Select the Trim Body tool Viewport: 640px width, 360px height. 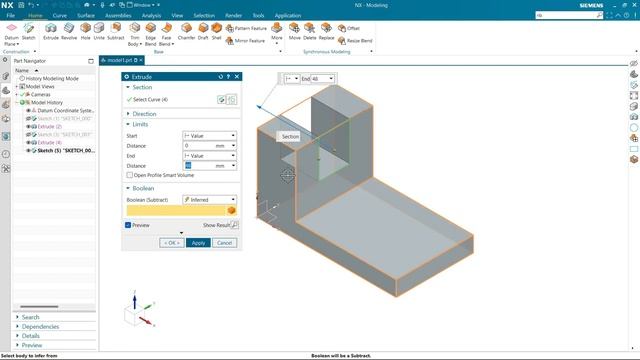point(135,34)
